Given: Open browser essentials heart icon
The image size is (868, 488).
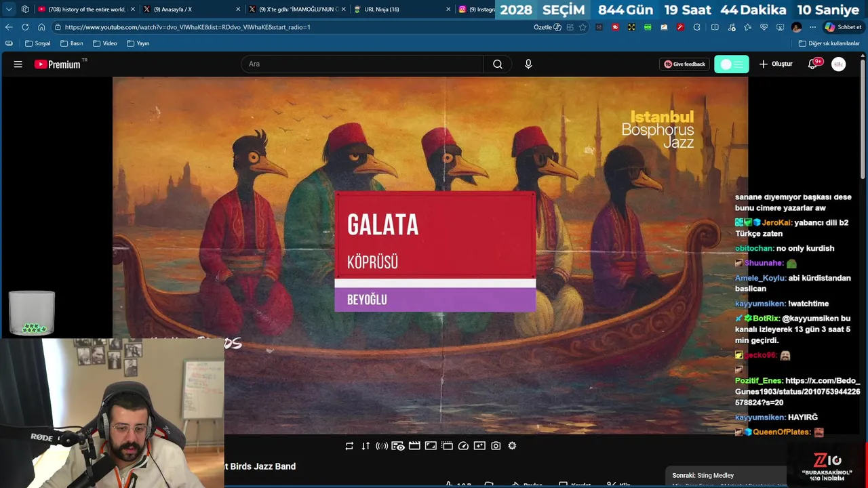Looking at the screenshot, I should (x=764, y=27).
